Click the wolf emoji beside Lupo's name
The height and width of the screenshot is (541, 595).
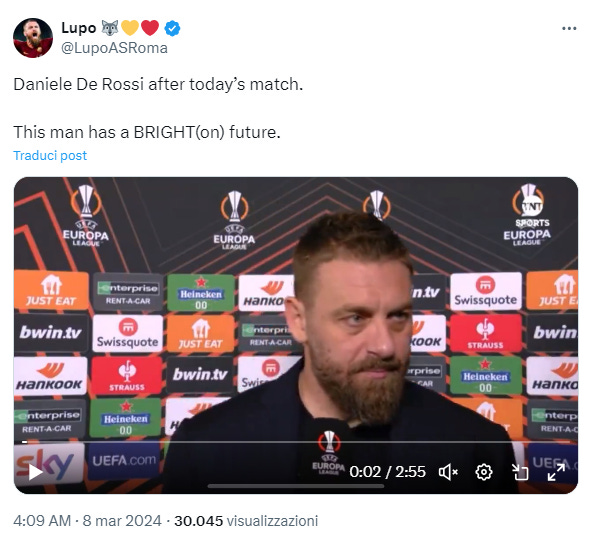point(110,28)
